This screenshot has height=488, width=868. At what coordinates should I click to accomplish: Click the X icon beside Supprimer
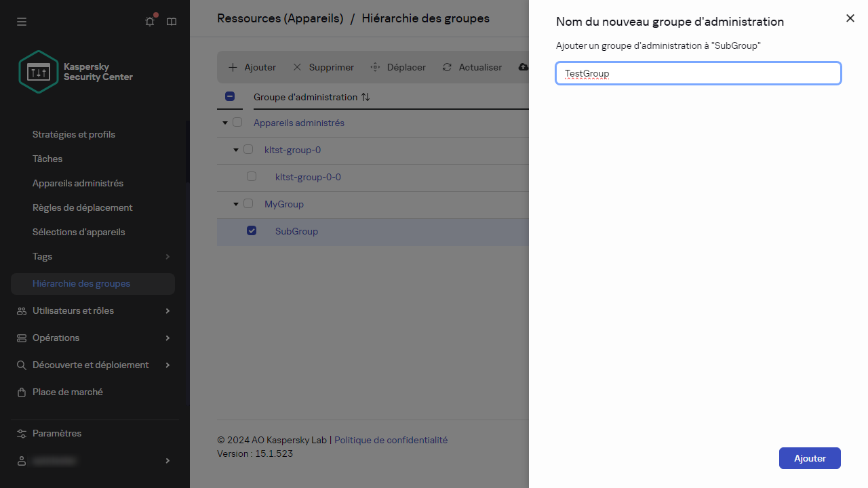pos(297,67)
